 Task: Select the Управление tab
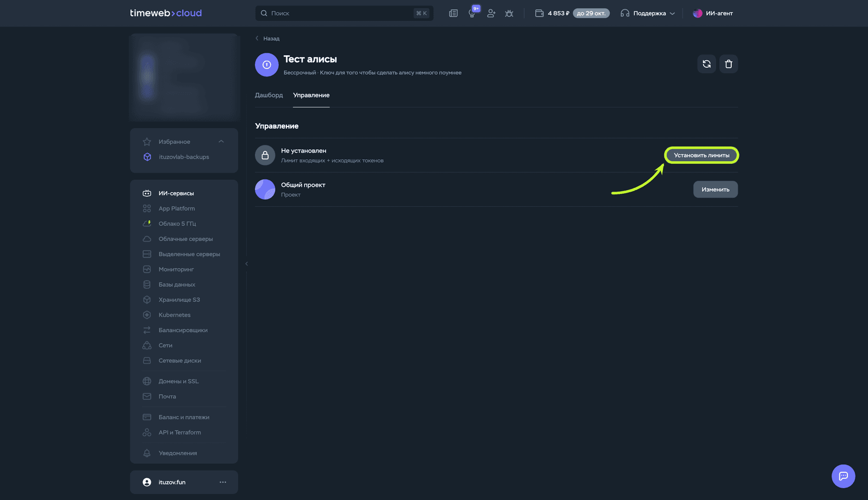(x=311, y=95)
